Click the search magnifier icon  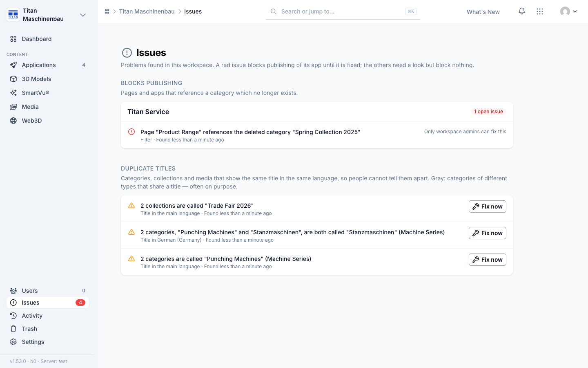coord(274,11)
